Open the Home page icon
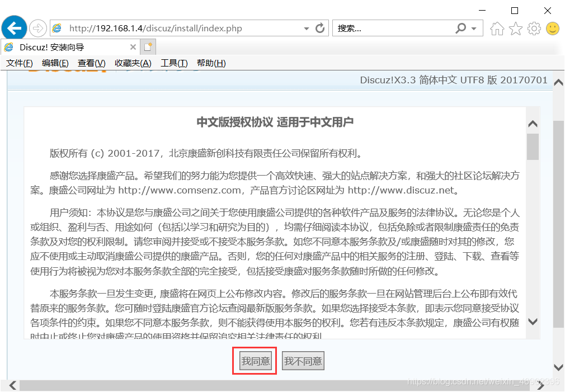Image resolution: width=565 pixels, height=392 pixels. pyautogui.click(x=497, y=29)
